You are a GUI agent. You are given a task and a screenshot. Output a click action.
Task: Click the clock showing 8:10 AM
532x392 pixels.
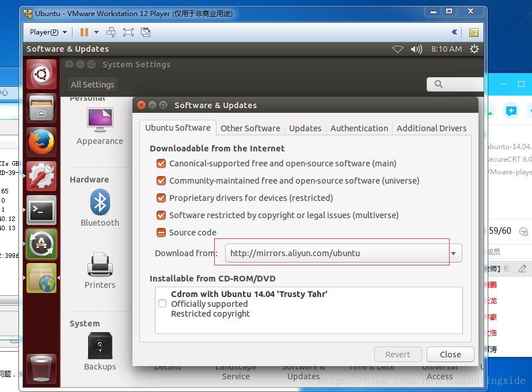point(447,49)
